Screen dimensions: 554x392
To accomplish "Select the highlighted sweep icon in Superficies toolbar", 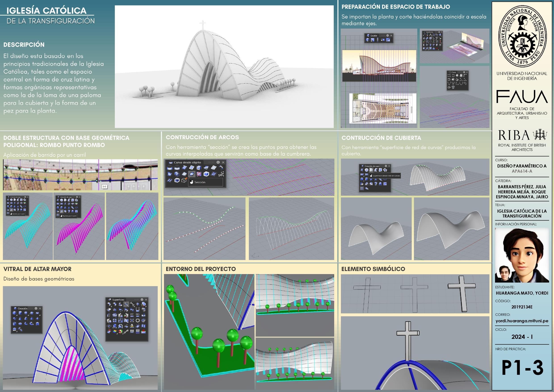I will coord(126,304).
